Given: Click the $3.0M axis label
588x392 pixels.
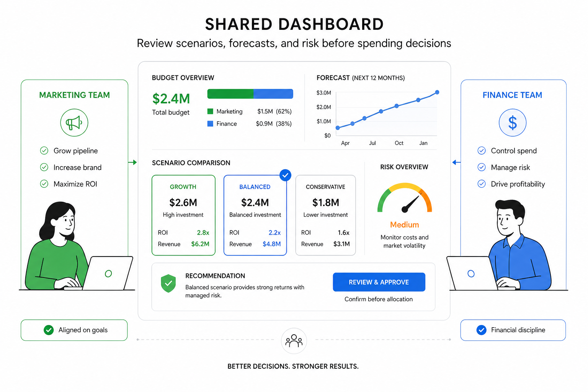Looking at the screenshot, I should click(x=324, y=93).
